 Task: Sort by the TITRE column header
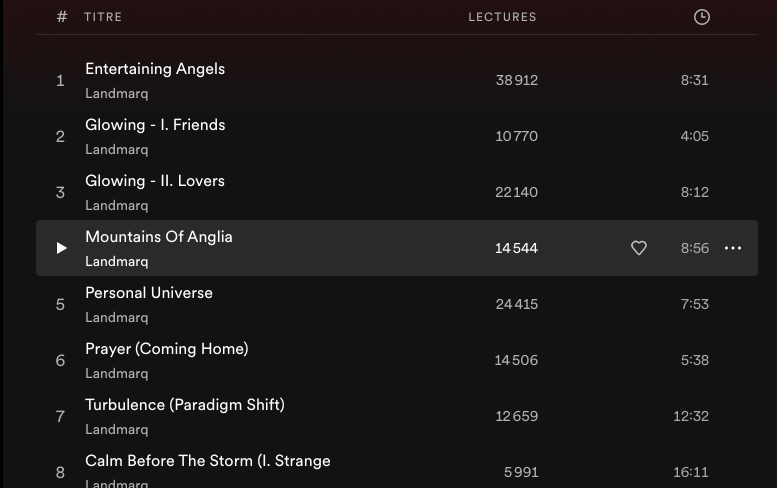pos(103,17)
